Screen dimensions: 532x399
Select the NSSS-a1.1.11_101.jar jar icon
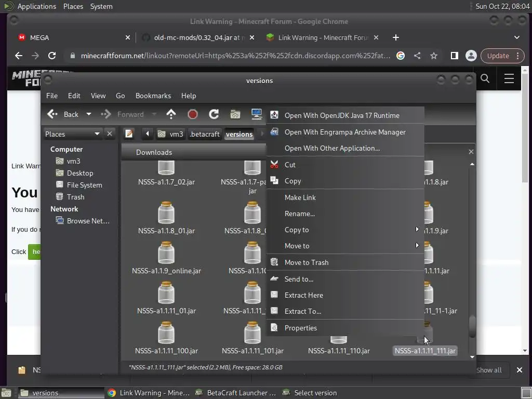pos(252,332)
